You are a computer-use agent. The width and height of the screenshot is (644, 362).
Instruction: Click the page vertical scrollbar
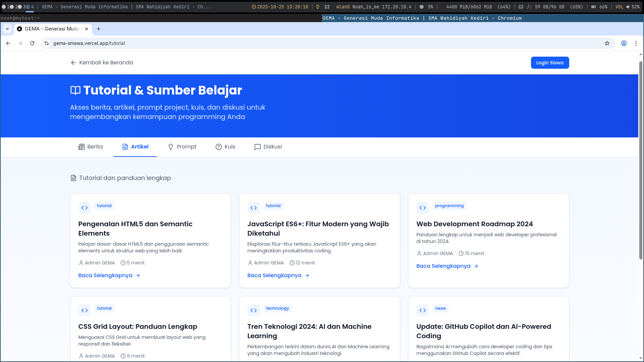pos(641,161)
